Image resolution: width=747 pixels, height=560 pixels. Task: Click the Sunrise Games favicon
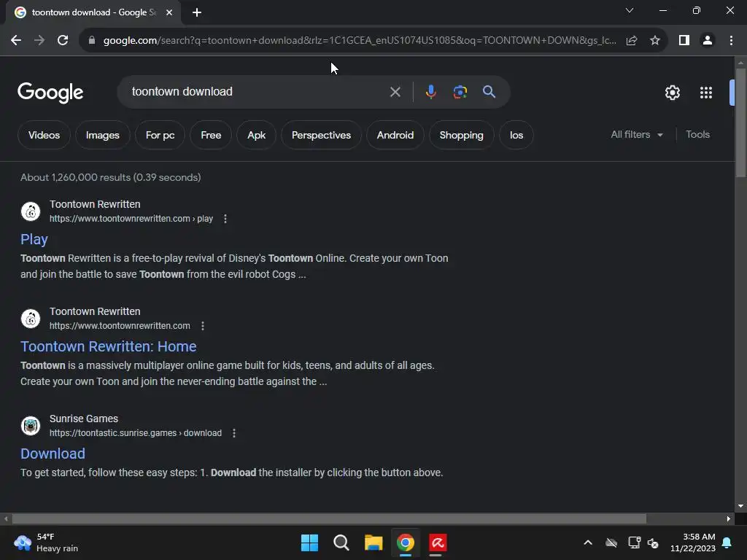(x=31, y=426)
